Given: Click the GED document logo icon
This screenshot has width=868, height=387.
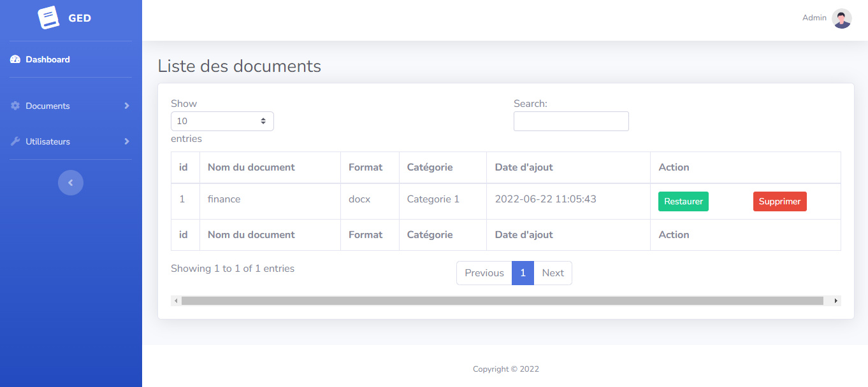Looking at the screenshot, I should click(x=48, y=18).
